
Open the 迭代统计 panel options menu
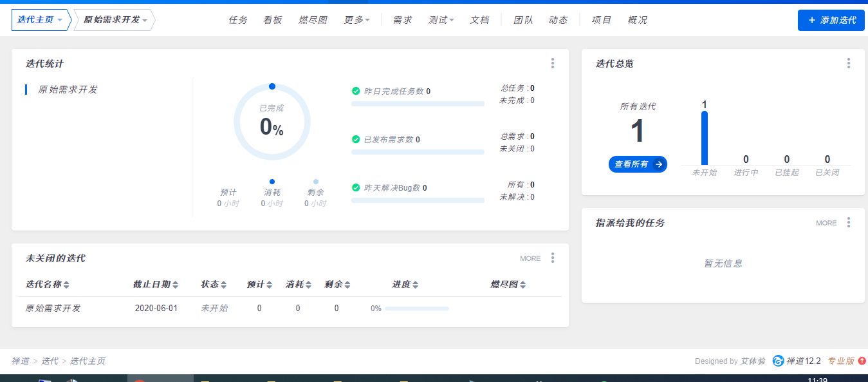(552, 63)
